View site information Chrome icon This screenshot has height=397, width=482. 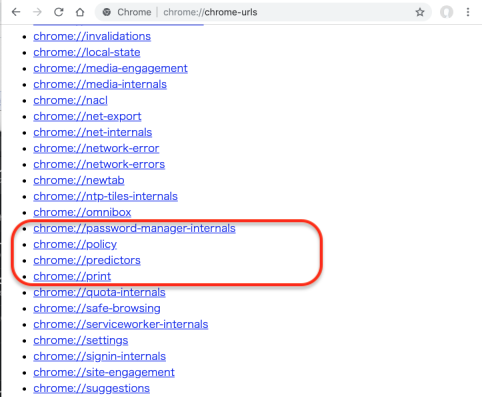[x=107, y=12]
